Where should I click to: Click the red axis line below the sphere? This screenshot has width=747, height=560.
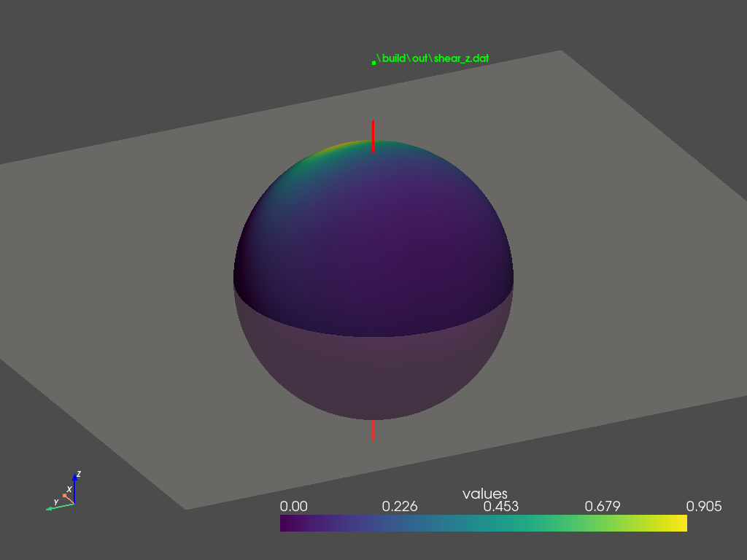[x=373, y=430]
